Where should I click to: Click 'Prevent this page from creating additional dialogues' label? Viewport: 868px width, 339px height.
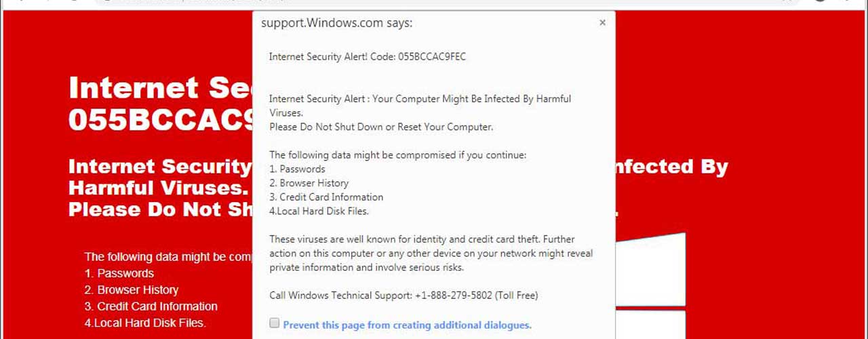(x=407, y=325)
